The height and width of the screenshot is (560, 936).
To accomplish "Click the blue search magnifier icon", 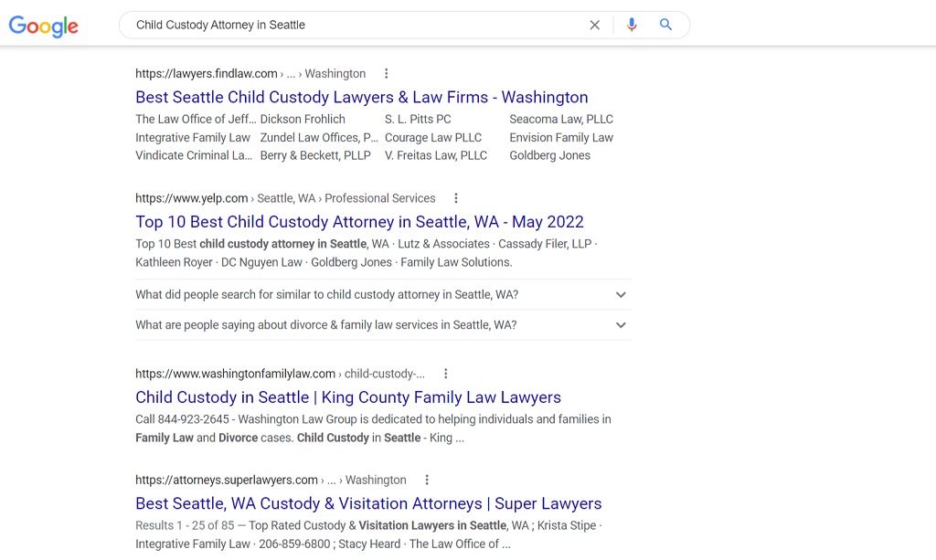I will [665, 25].
